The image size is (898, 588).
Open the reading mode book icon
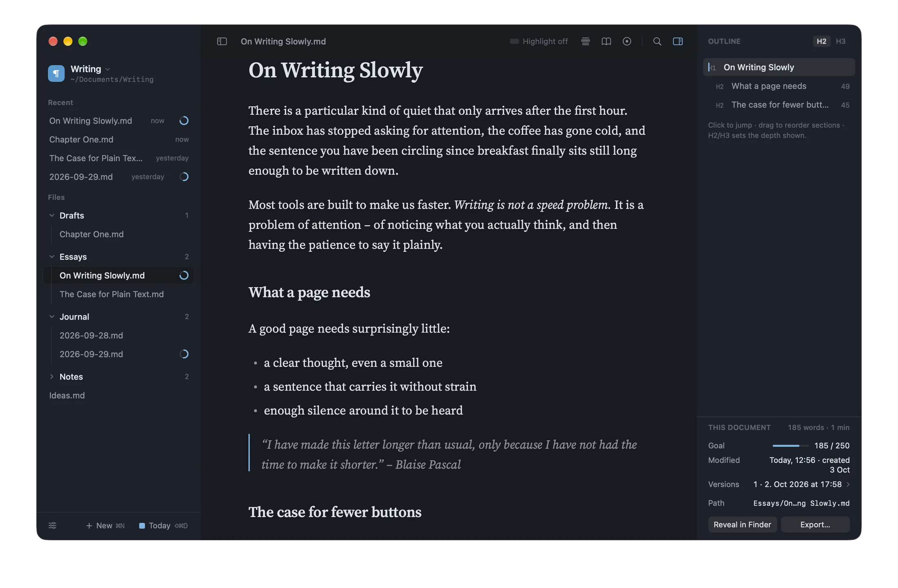(x=606, y=41)
